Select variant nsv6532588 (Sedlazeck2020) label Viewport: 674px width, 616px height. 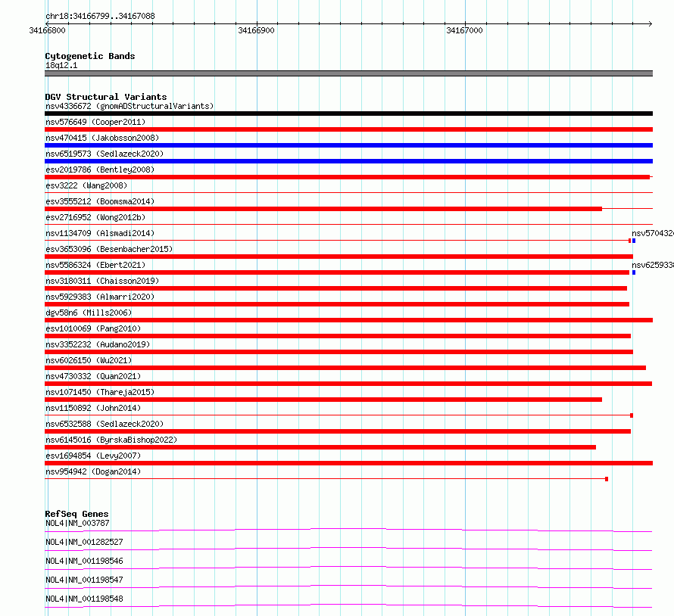click(105, 424)
